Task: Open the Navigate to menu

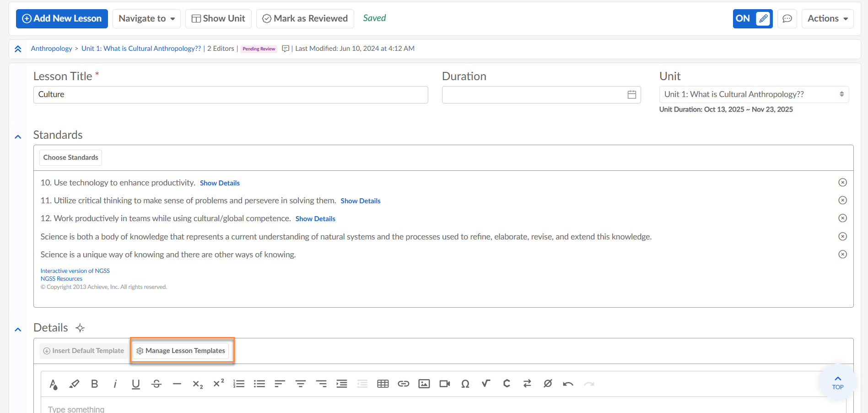Action: pos(146,19)
